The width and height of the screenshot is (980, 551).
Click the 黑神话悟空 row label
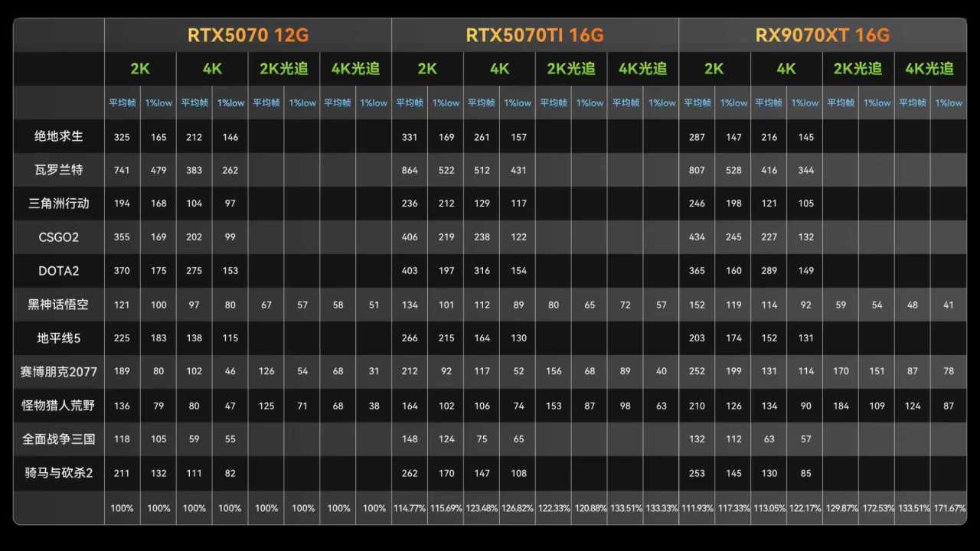pyautogui.click(x=59, y=305)
